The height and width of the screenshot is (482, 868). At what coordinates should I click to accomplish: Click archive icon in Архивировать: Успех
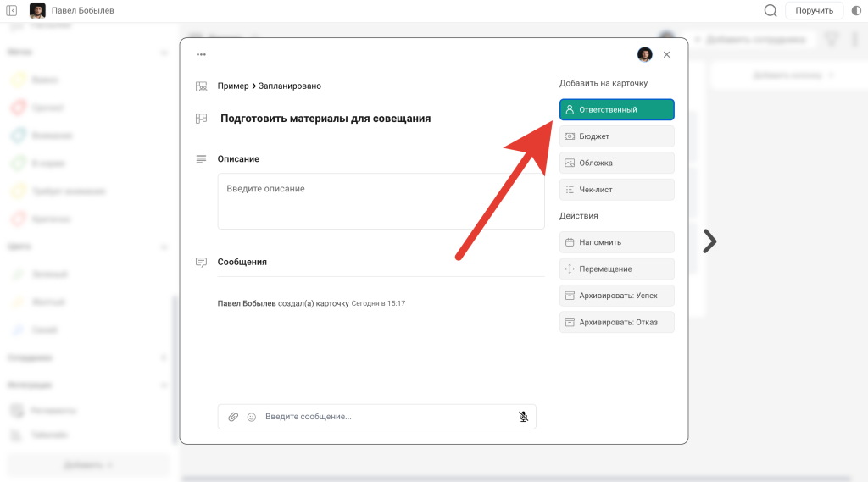coord(570,296)
